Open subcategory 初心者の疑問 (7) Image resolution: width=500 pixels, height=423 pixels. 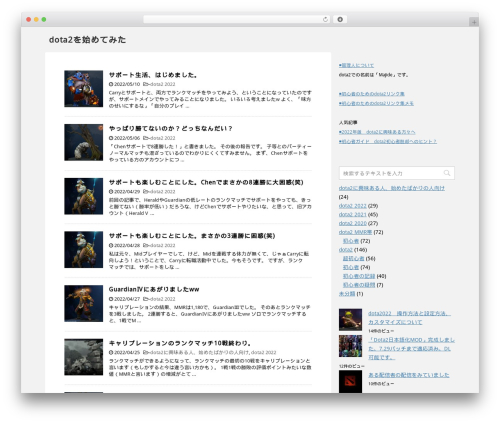point(359,285)
